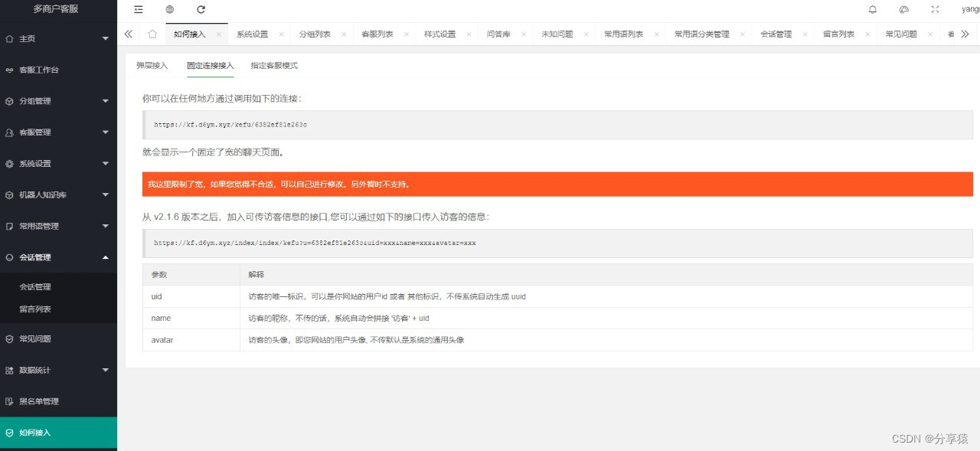Select the name parameter cell
Viewport: 980px width, 451px height.
coord(191,318)
